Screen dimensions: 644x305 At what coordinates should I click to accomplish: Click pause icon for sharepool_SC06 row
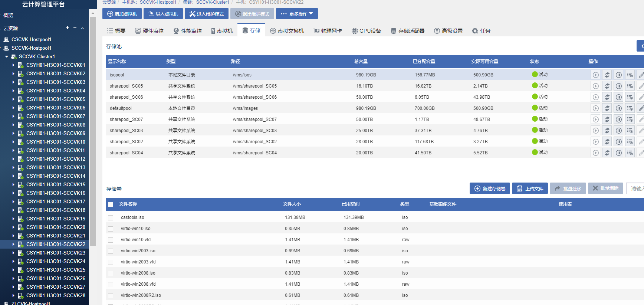pyautogui.click(x=618, y=97)
